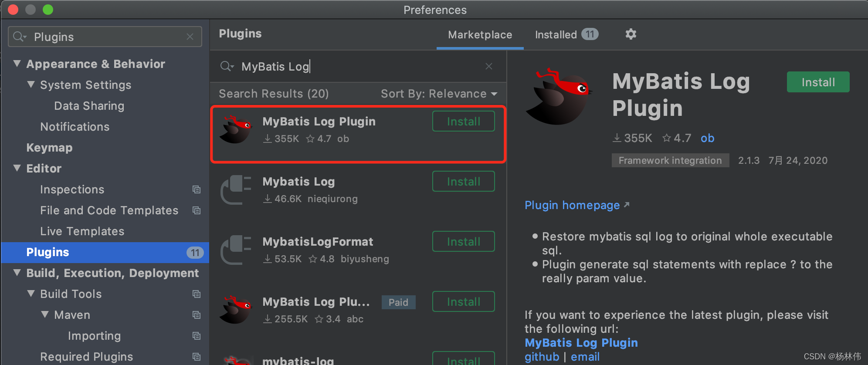Collapse the Editor tree node
Viewport: 868px width, 365px height.
tap(17, 169)
